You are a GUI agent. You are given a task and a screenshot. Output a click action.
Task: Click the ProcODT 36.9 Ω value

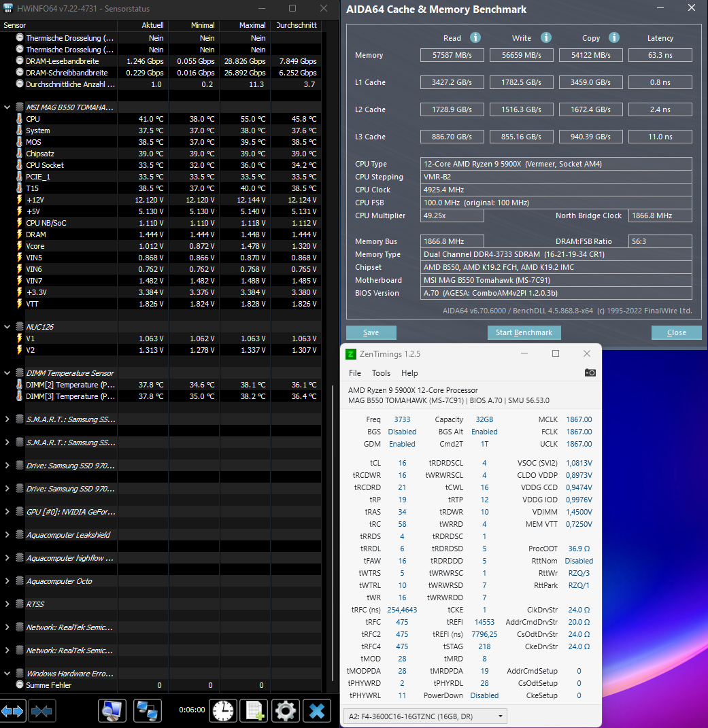click(579, 549)
